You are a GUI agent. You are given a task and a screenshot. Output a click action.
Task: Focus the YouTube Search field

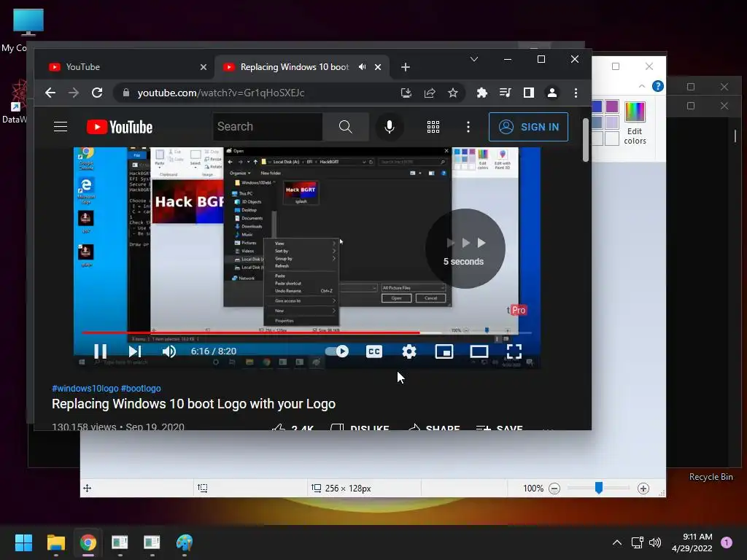pos(268,127)
